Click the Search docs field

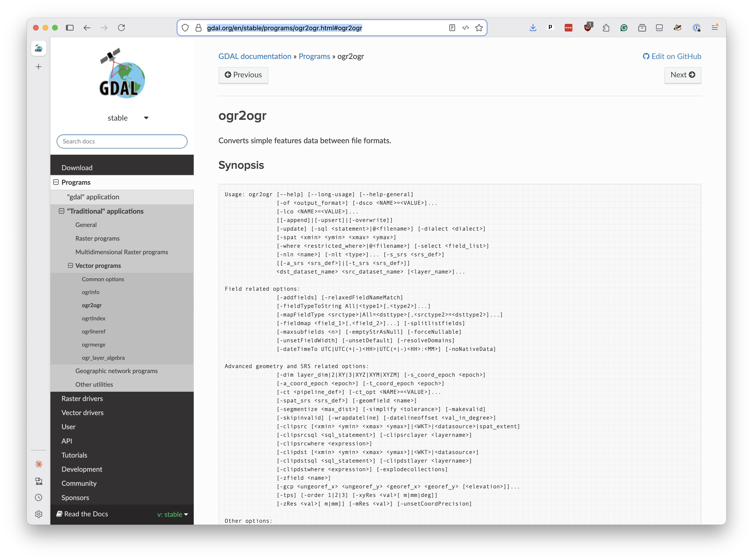122,141
